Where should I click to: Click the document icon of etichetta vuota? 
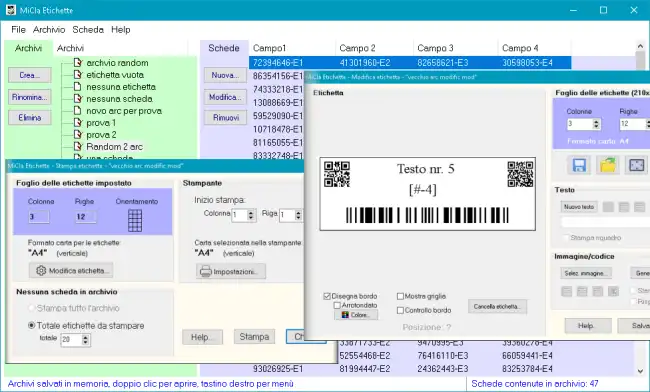(78, 75)
